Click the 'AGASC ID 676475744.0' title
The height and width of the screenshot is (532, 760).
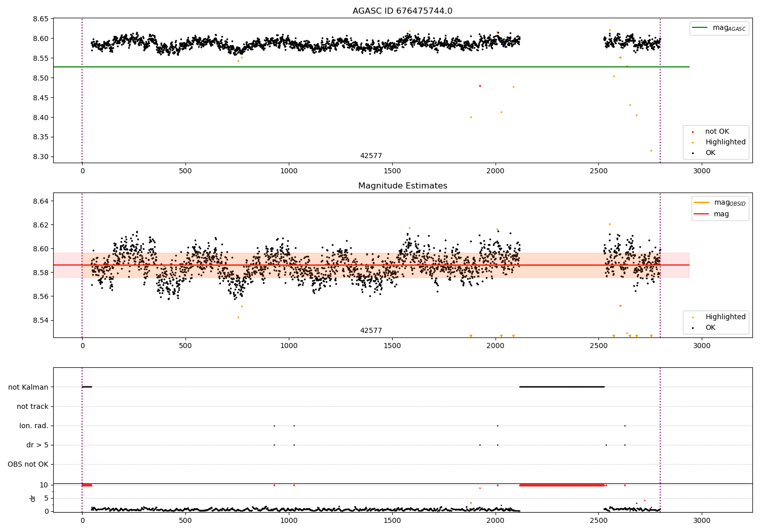pyautogui.click(x=403, y=11)
